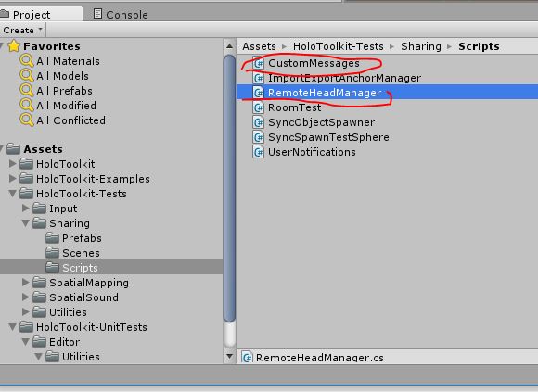Click the ImportExportAnchorManager C# script icon
The height and width of the screenshot is (392, 538).
pos(259,78)
